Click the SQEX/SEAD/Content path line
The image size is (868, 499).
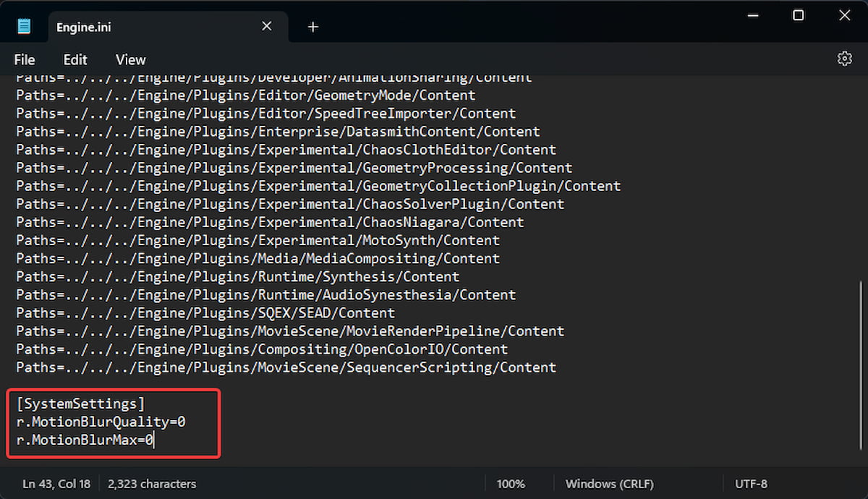pyautogui.click(x=205, y=313)
